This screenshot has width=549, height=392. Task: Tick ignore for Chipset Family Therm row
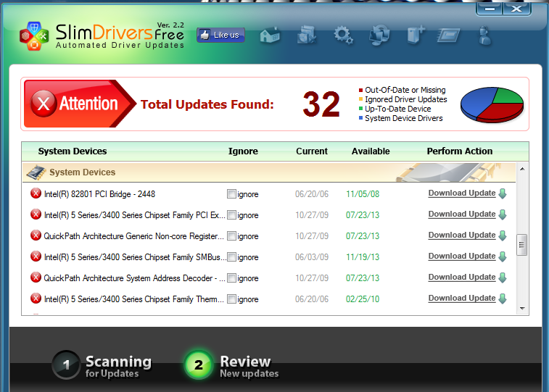point(231,299)
